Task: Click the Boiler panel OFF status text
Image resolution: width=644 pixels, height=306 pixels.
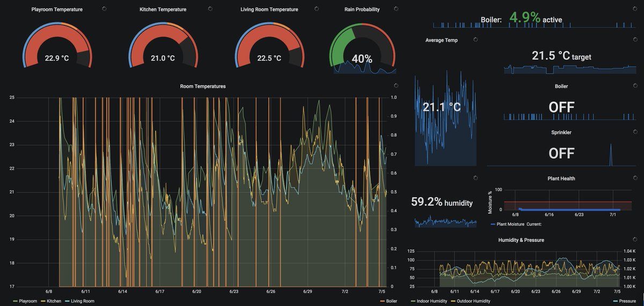Action: click(561, 107)
